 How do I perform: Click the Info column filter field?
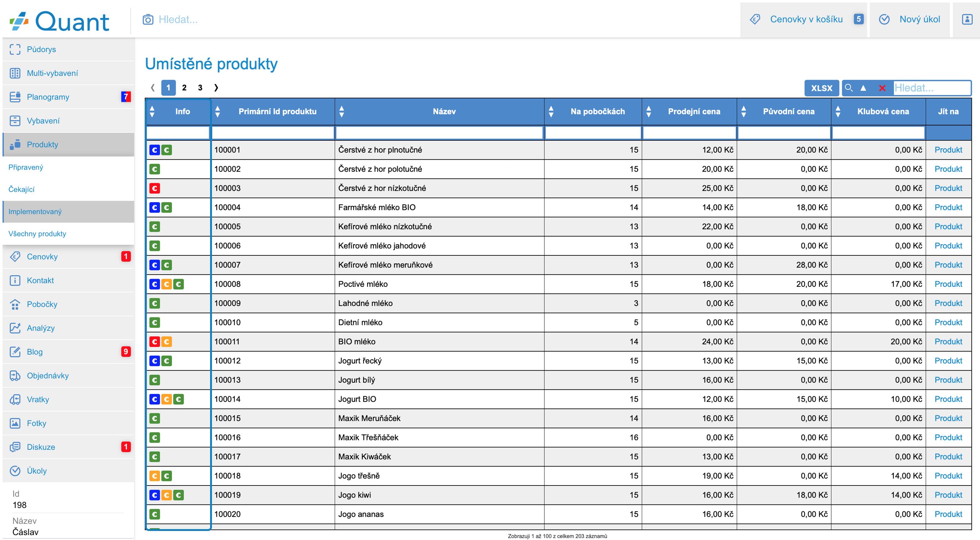(178, 133)
